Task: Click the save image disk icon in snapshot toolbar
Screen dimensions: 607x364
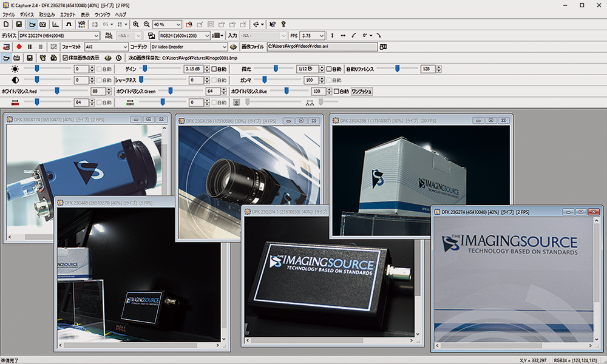Action: 29,58
